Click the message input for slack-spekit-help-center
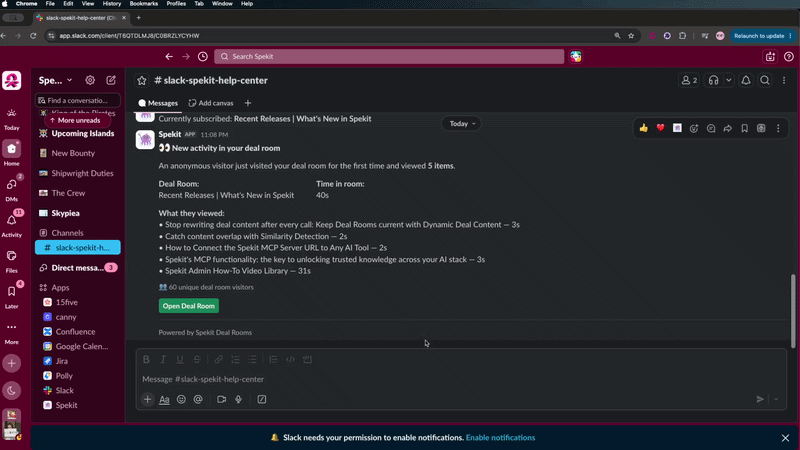This screenshot has width=800, height=450. [461, 379]
